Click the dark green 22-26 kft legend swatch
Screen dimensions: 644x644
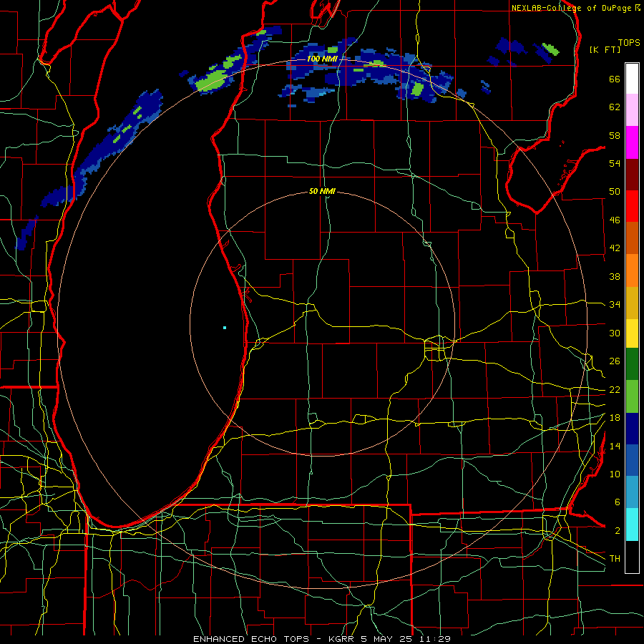(632, 364)
